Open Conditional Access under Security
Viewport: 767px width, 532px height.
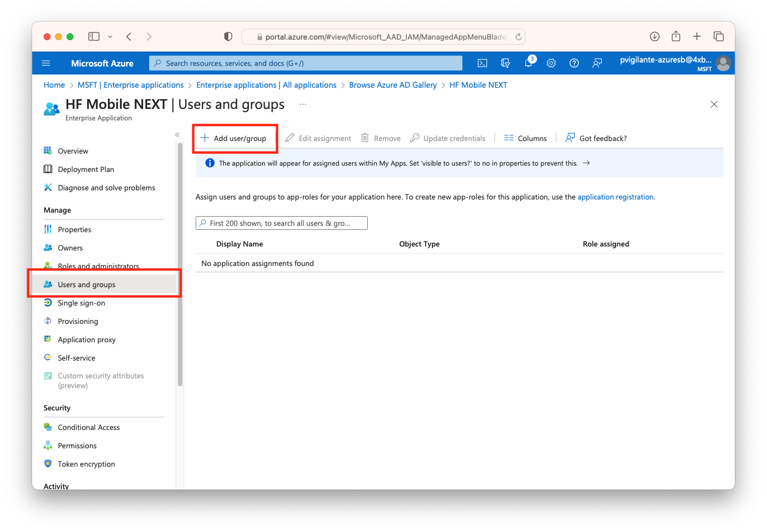89,427
